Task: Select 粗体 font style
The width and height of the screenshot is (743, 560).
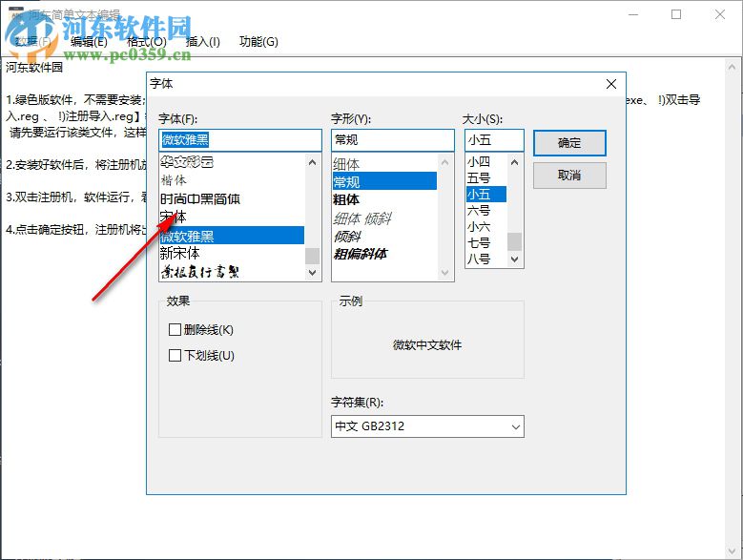Action: [384, 199]
